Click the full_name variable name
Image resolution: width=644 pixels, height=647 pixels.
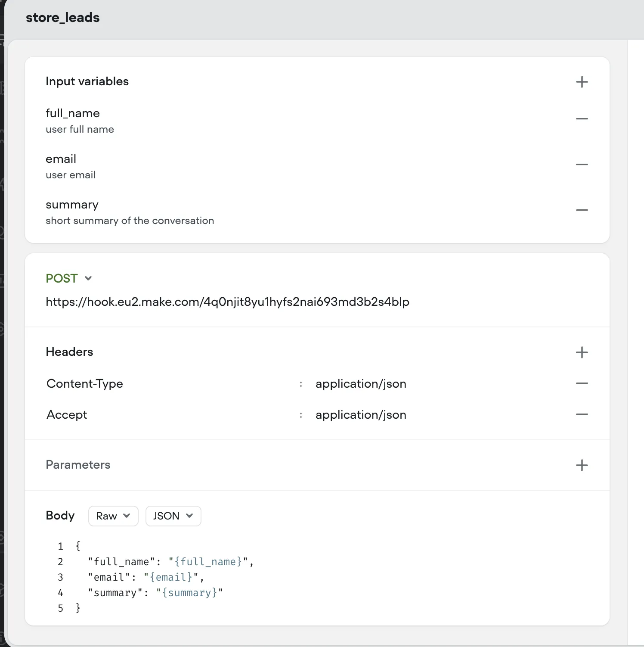coord(73,113)
